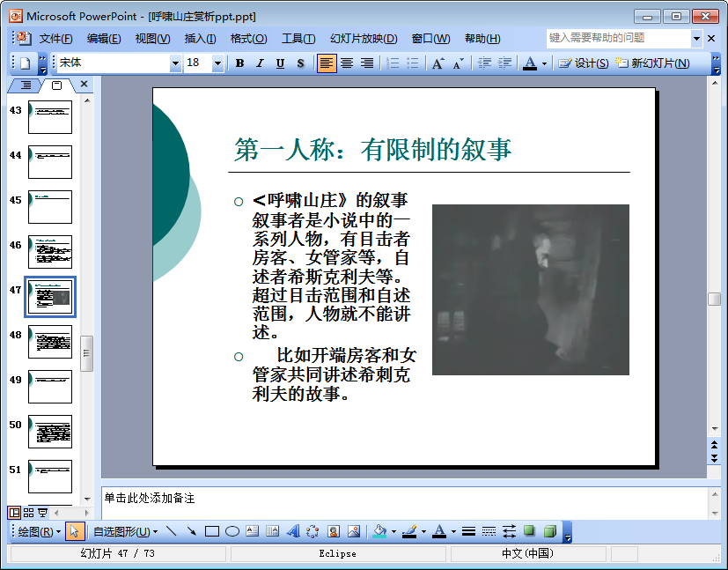
Task: Insert a vertical text box
Action: [x=273, y=531]
